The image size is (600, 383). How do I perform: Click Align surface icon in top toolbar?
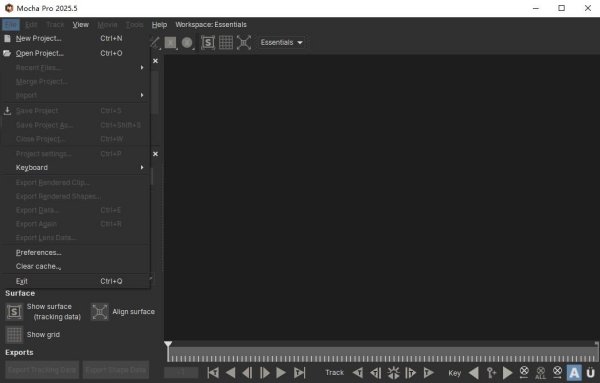click(244, 42)
